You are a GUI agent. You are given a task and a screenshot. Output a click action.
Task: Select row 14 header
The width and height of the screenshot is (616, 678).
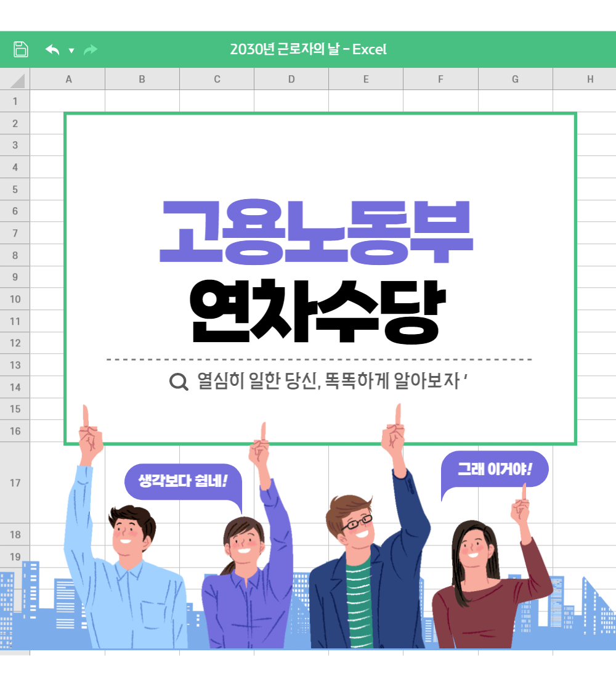click(15, 387)
